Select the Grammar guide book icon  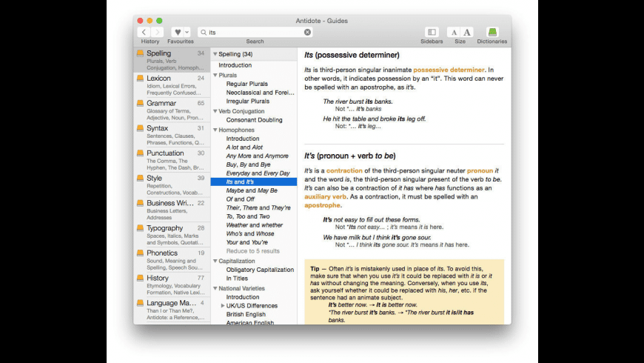[140, 103]
